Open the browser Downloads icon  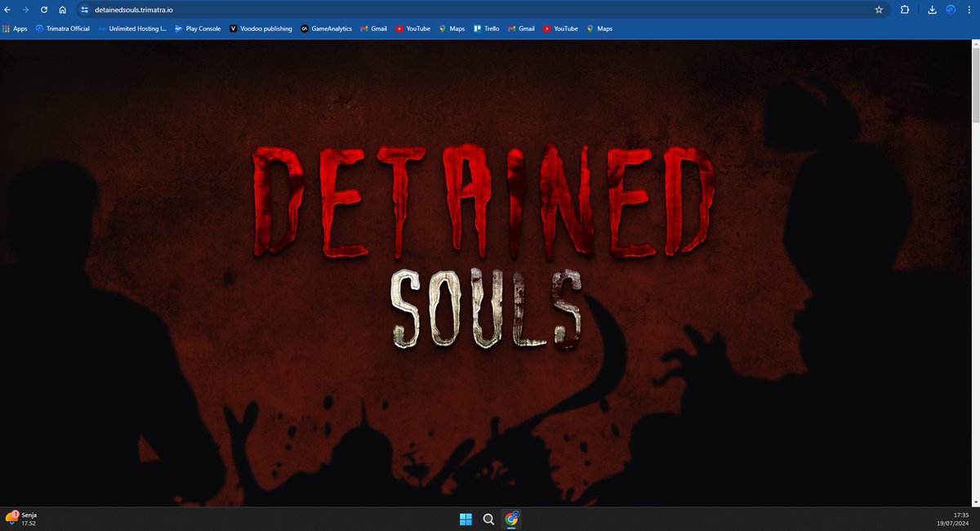[933, 10]
